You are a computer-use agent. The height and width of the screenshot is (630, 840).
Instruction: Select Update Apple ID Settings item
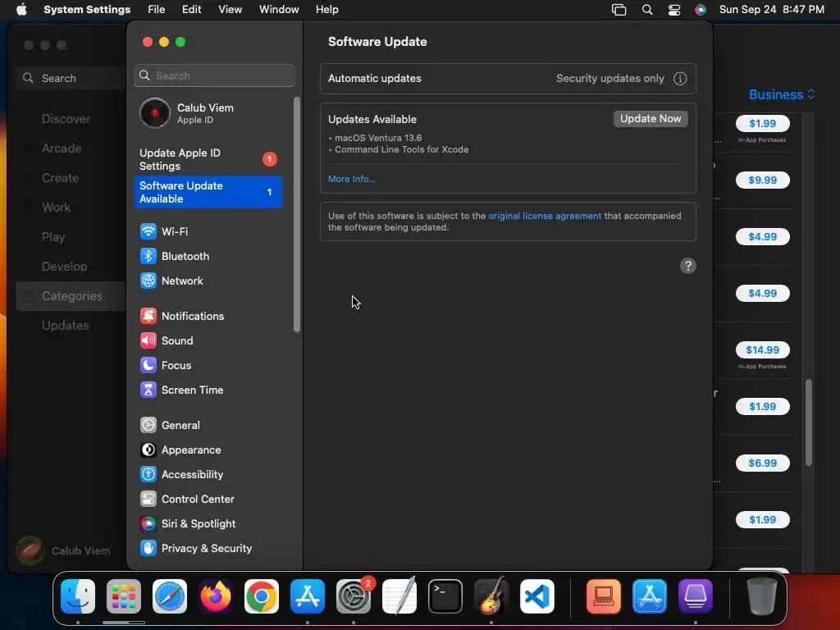(208, 159)
